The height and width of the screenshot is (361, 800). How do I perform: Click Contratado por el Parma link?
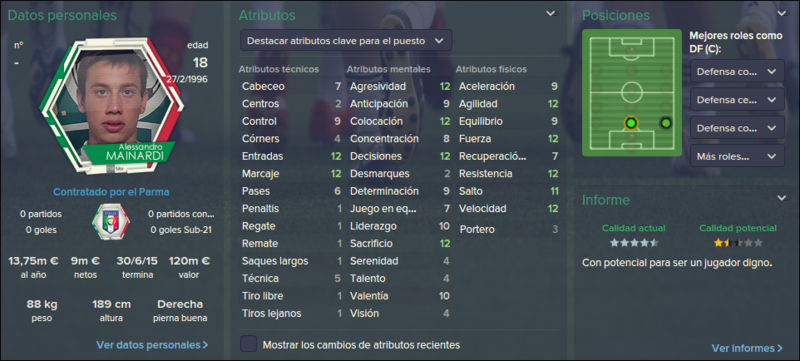(x=111, y=192)
